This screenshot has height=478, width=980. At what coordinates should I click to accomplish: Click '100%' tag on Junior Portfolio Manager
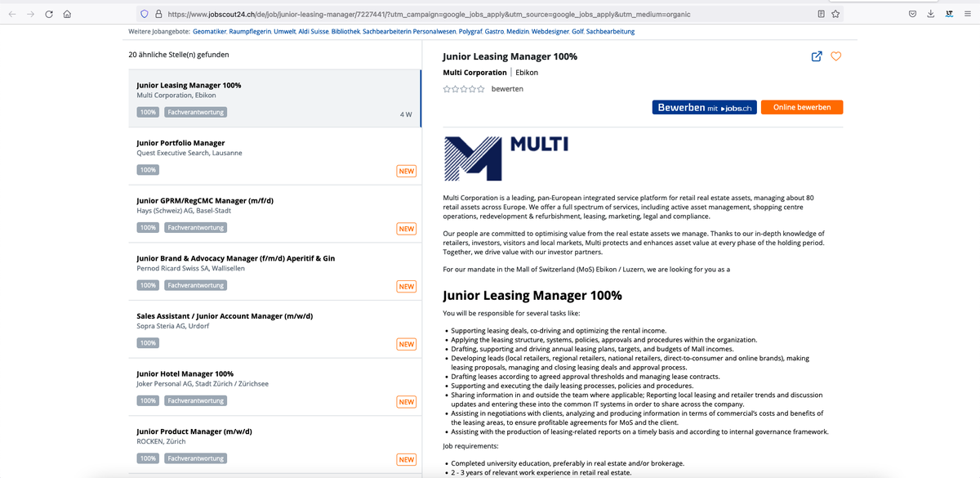tap(148, 170)
